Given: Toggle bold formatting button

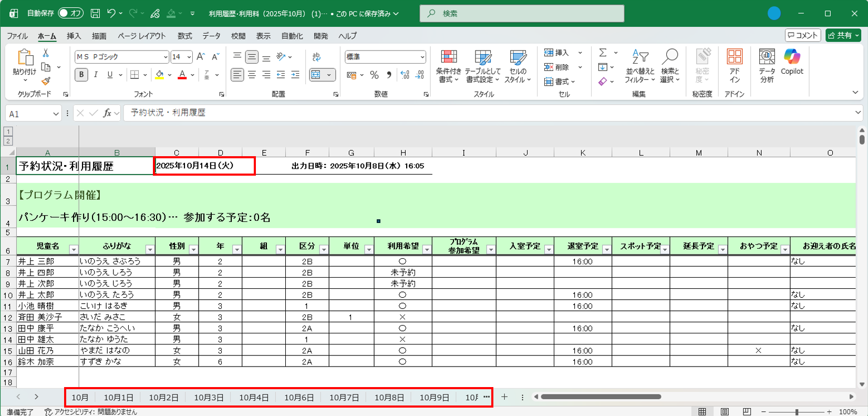Looking at the screenshot, I should pos(81,75).
